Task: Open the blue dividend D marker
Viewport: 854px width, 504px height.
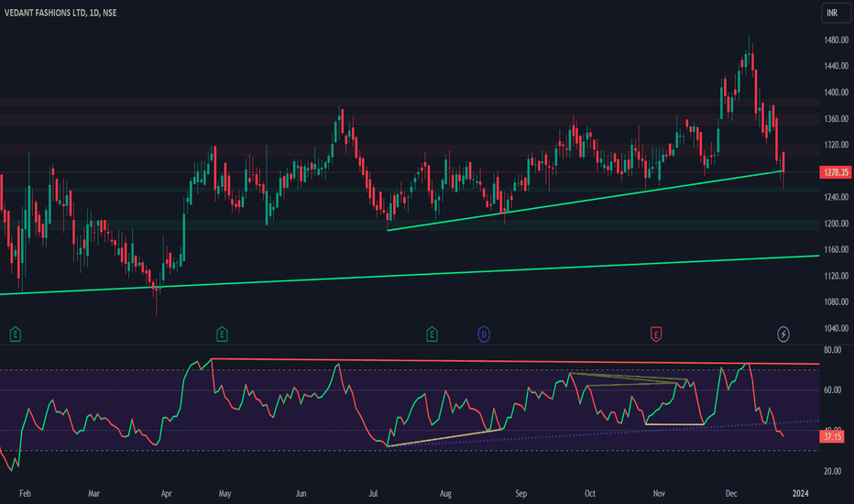Action: tap(484, 334)
